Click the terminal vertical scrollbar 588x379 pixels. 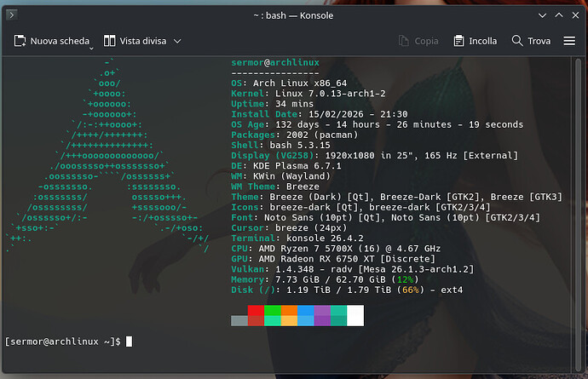tap(578, 214)
